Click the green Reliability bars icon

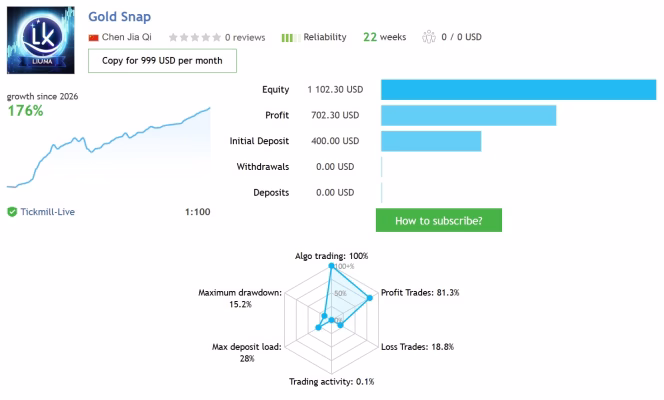pyautogui.click(x=290, y=38)
